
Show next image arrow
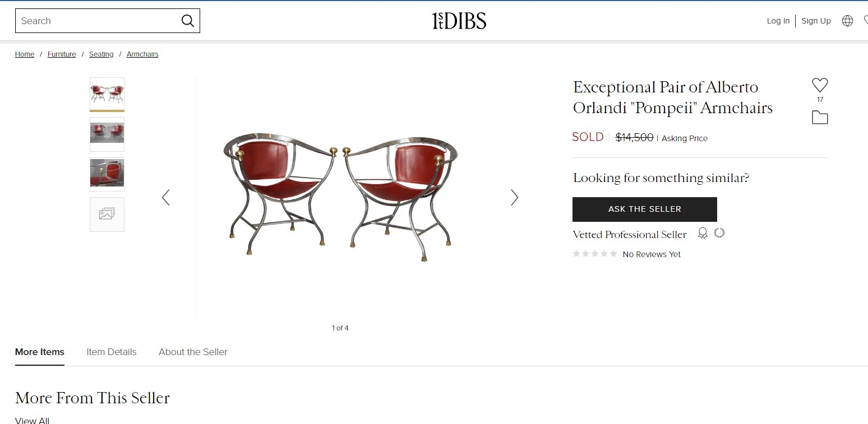point(514,197)
